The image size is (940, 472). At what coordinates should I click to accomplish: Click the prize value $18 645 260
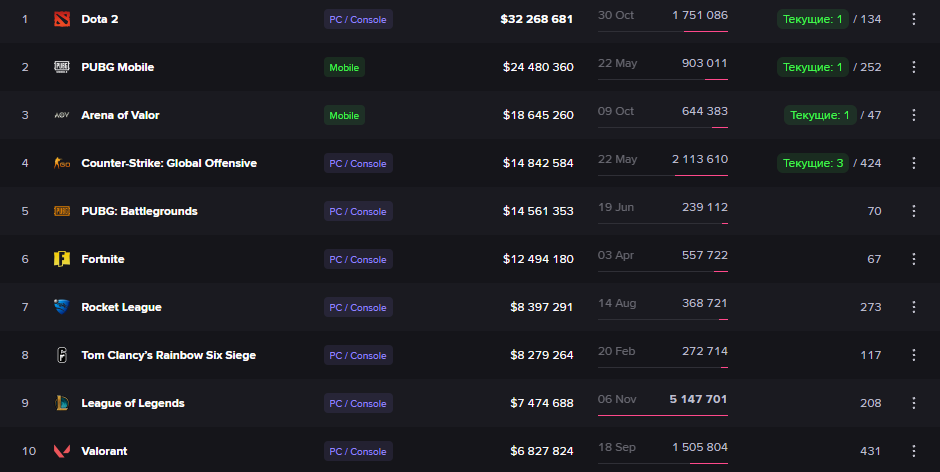(x=538, y=115)
